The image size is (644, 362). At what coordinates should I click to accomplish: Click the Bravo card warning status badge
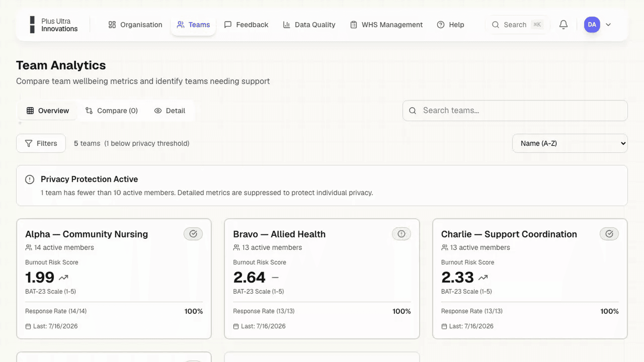(401, 234)
